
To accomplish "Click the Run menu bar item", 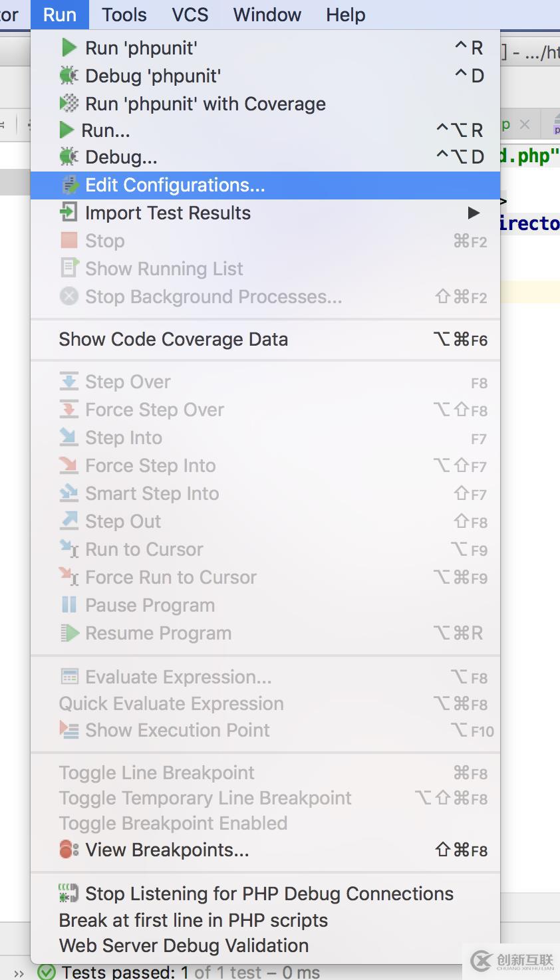I will 60,15.
